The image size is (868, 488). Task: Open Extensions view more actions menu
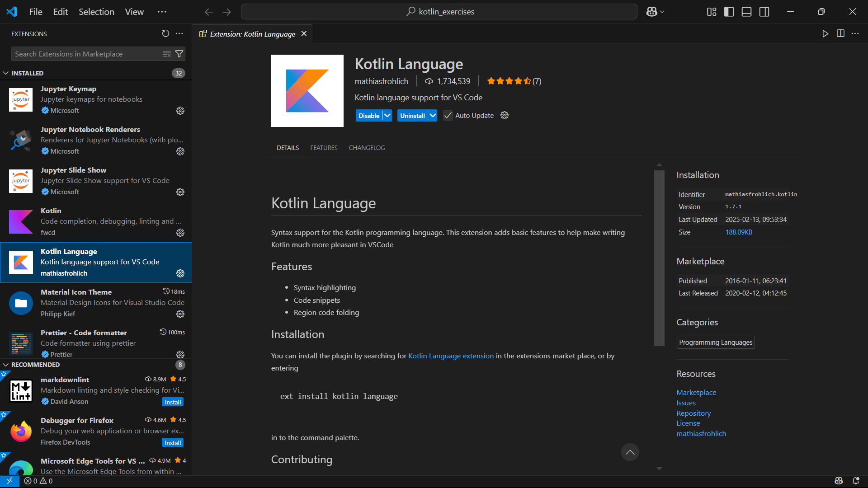coord(179,33)
